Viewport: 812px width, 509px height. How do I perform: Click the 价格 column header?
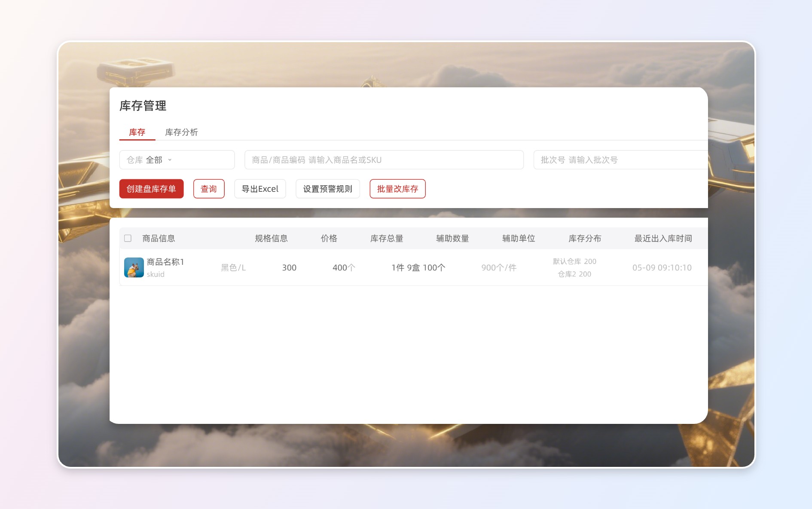tap(329, 239)
